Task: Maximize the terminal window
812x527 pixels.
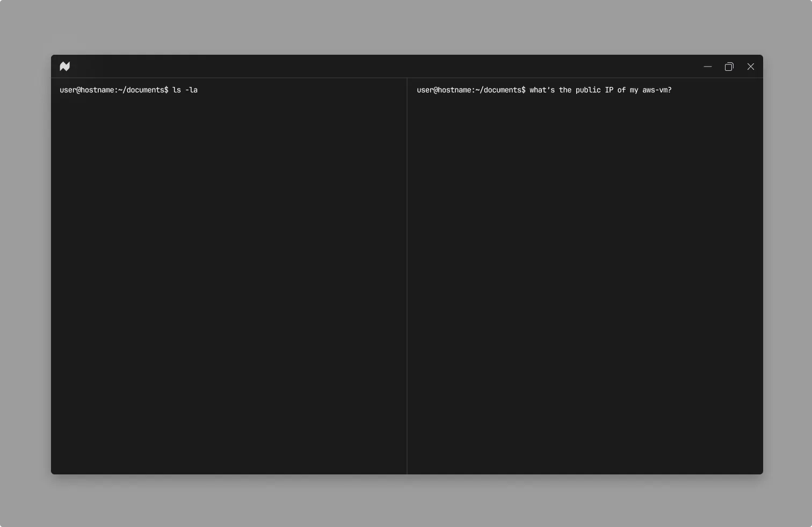Action: click(x=729, y=67)
